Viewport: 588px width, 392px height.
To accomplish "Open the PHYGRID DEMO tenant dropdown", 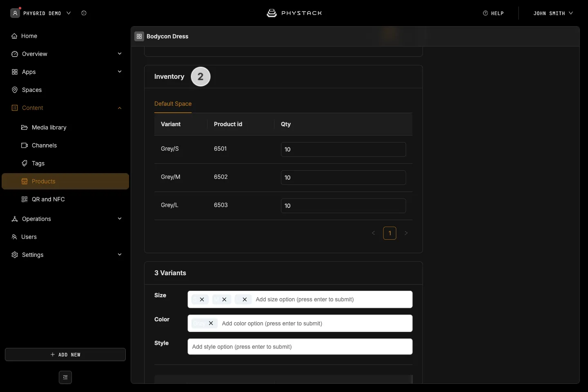I will [47, 13].
